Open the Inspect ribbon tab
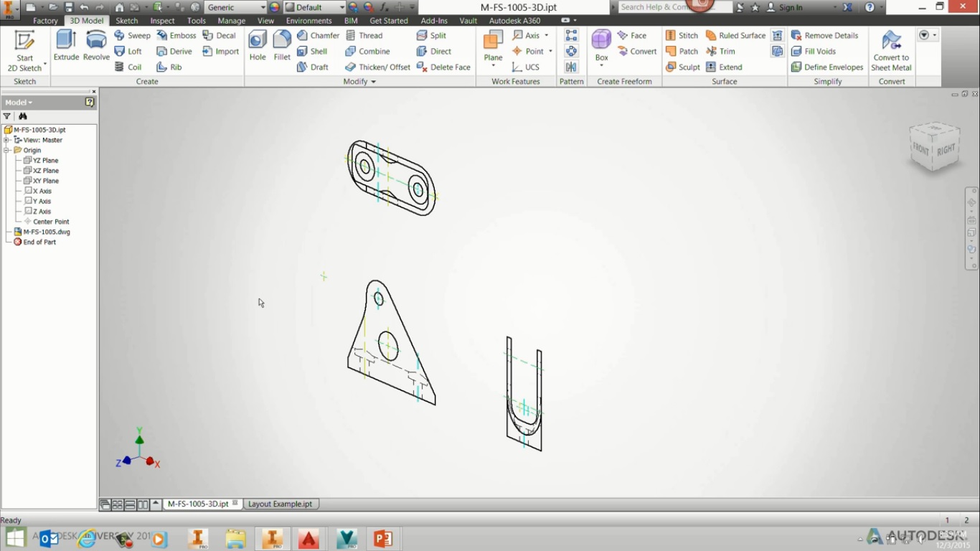 click(162, 21)
